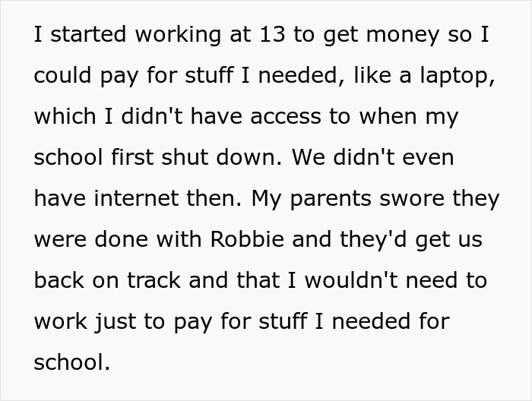Click the word "back"

coord(59,280)
